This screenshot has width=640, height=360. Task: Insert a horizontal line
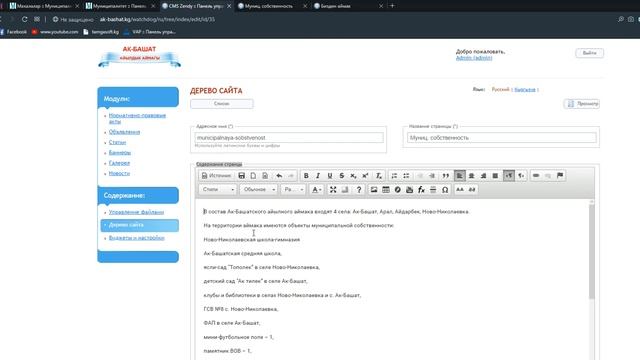pos(433,190)
